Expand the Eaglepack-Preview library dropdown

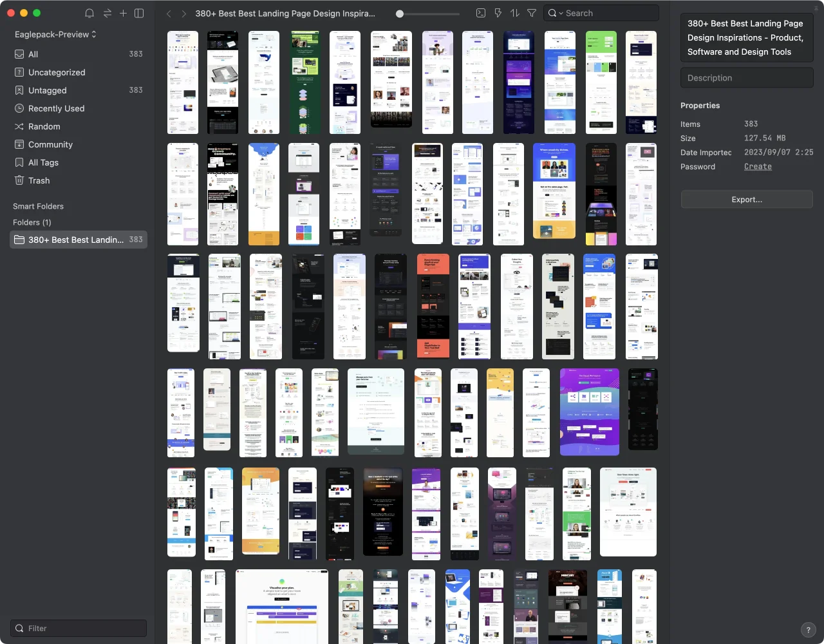(x=56, y=34)
